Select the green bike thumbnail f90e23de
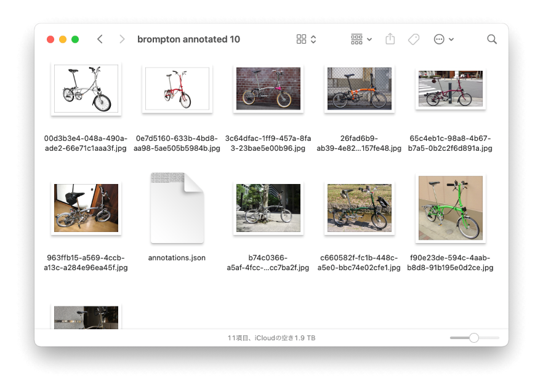Screen dimensions: 543x392 click(x=450, y=208)
